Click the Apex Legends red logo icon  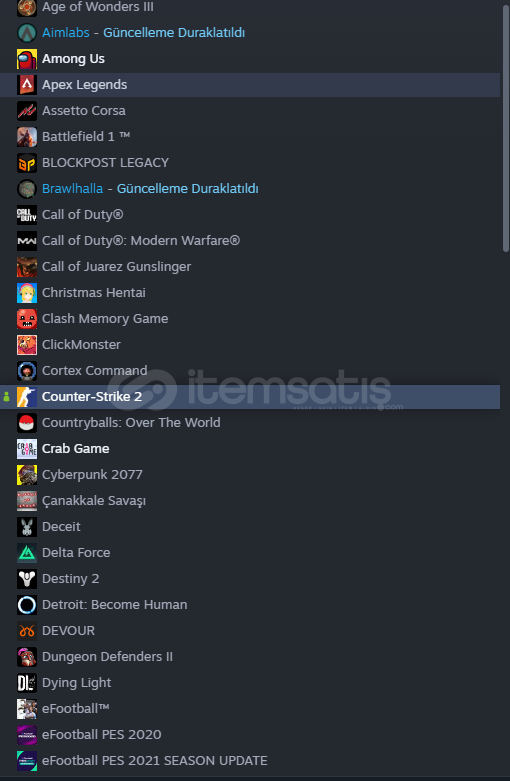27,85
